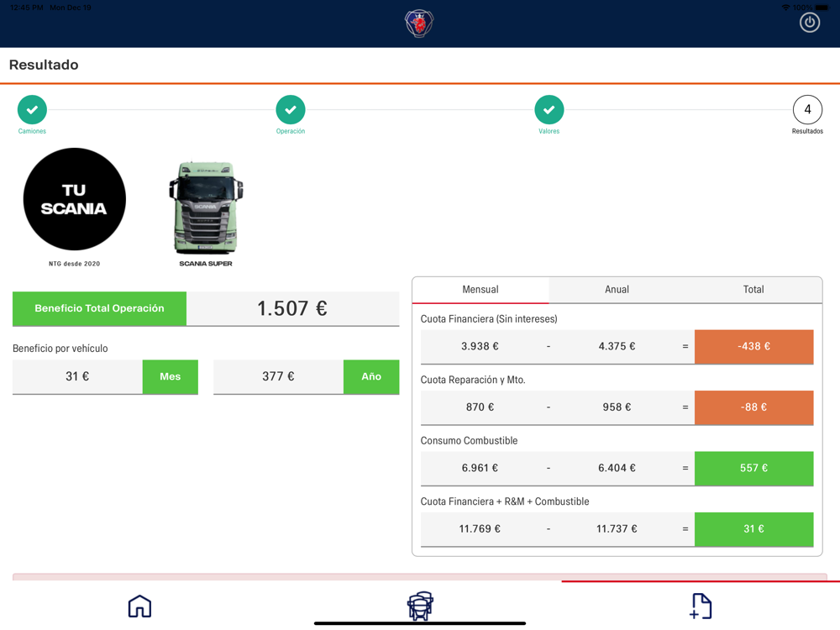Tap the 31 € green combined result
Image resolution: width=840 pixels, height=630 pixels.
753,528
